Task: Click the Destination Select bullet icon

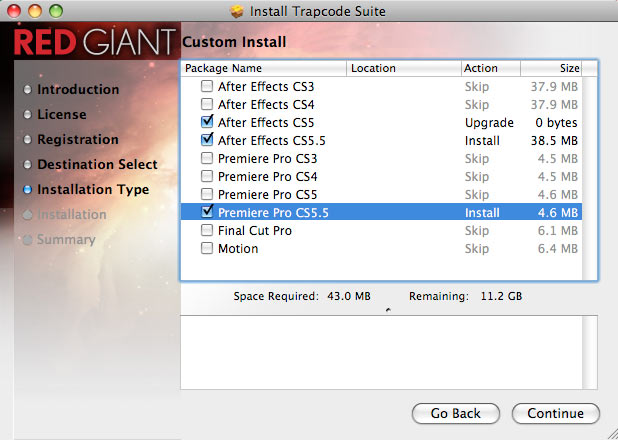Action: (x=27, y=165)
